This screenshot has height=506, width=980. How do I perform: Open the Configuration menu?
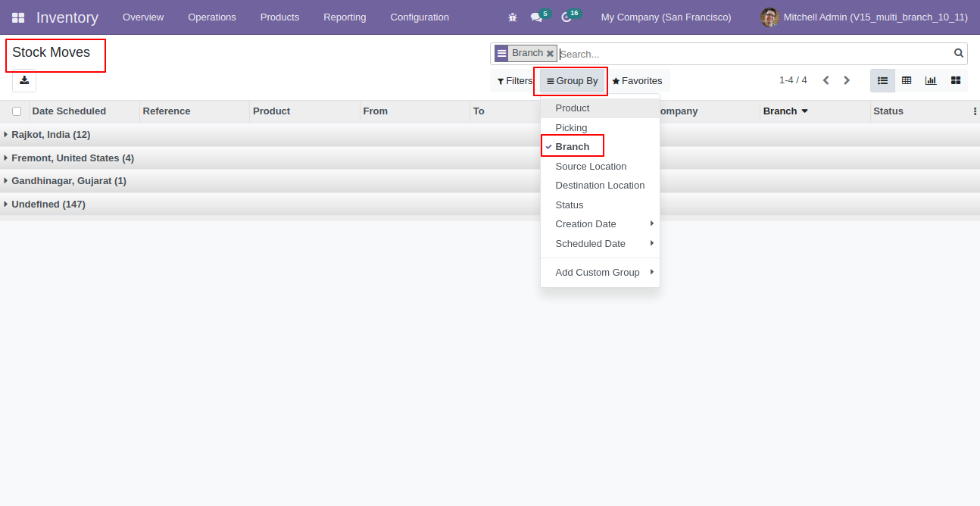[420, 17]
